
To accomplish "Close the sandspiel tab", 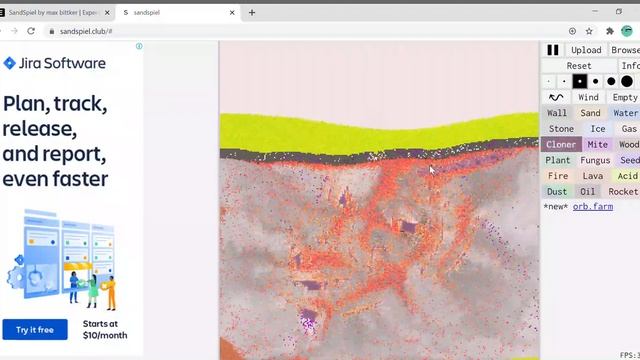I will coord(232,13).
